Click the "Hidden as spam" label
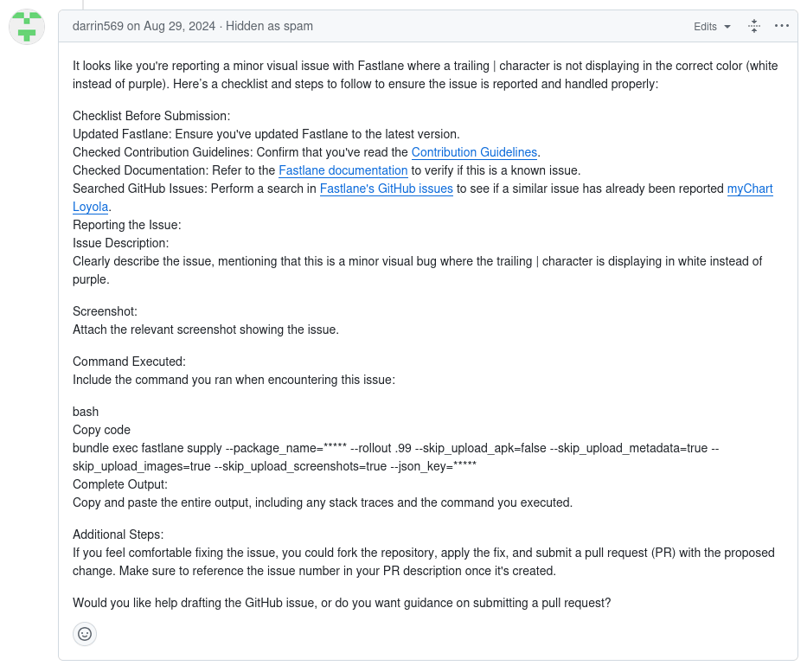 coord(269,26)
